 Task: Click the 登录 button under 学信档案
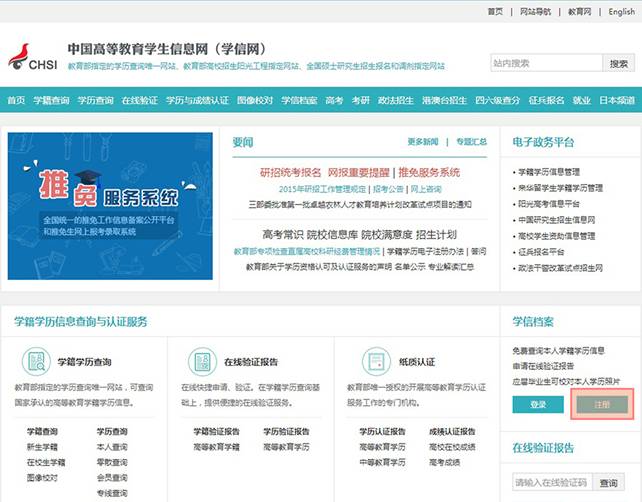coord(538,405)
